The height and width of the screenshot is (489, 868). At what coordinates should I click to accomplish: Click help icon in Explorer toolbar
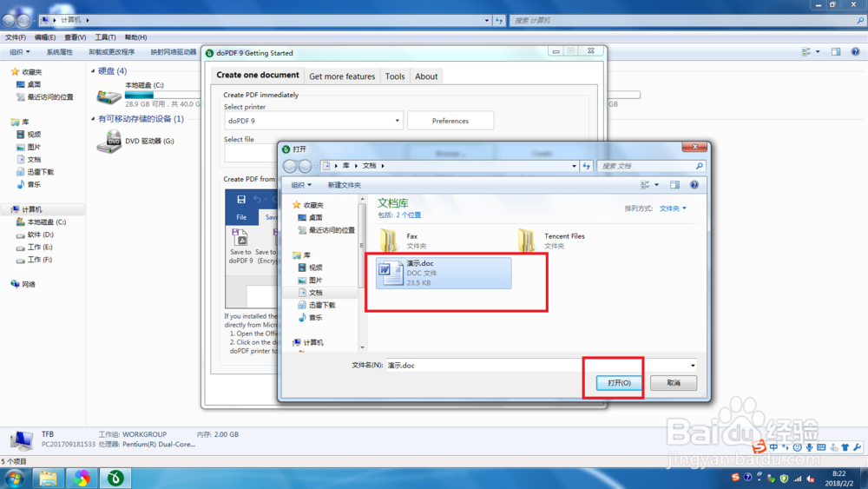click(x=855, y=51)
